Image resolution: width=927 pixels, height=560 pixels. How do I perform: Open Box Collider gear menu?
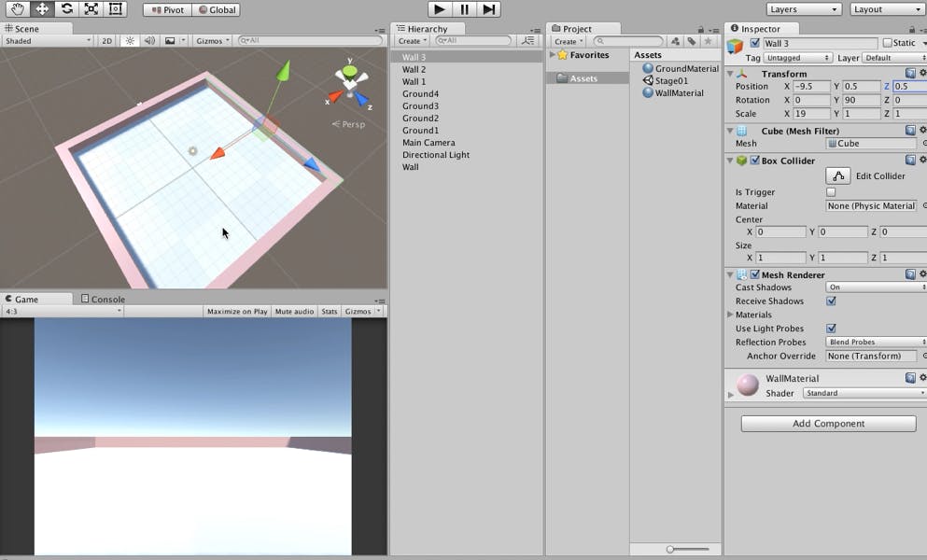[922, 160]
